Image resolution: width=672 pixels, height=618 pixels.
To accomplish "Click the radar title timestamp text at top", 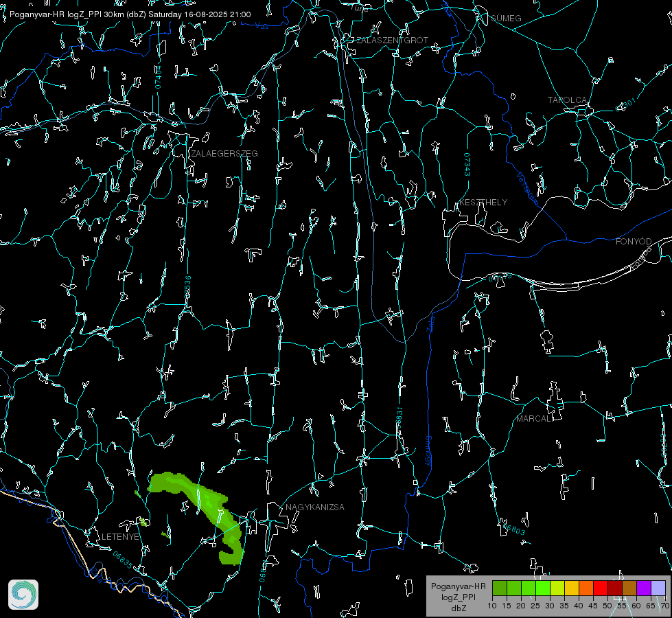I will coord(130,14).
